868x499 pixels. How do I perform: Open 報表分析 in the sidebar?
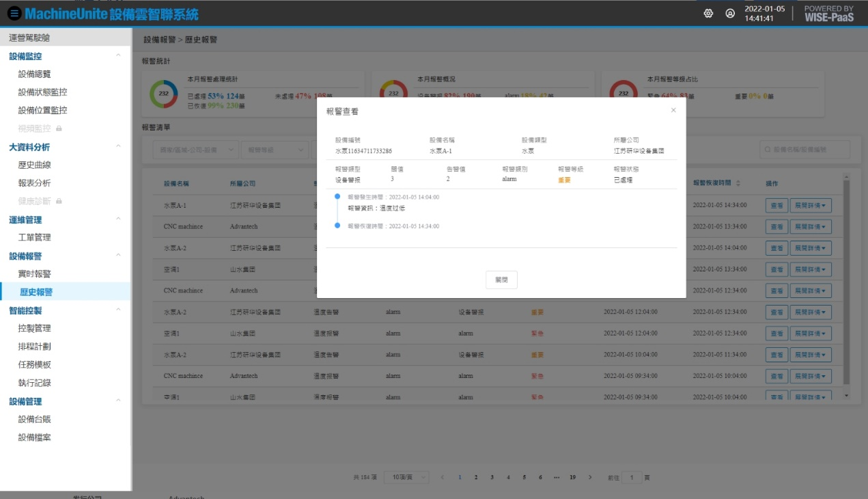(35, 183)
